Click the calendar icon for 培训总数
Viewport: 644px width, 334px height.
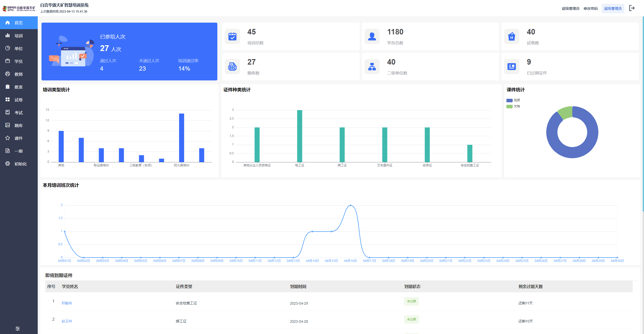point(232,36)
